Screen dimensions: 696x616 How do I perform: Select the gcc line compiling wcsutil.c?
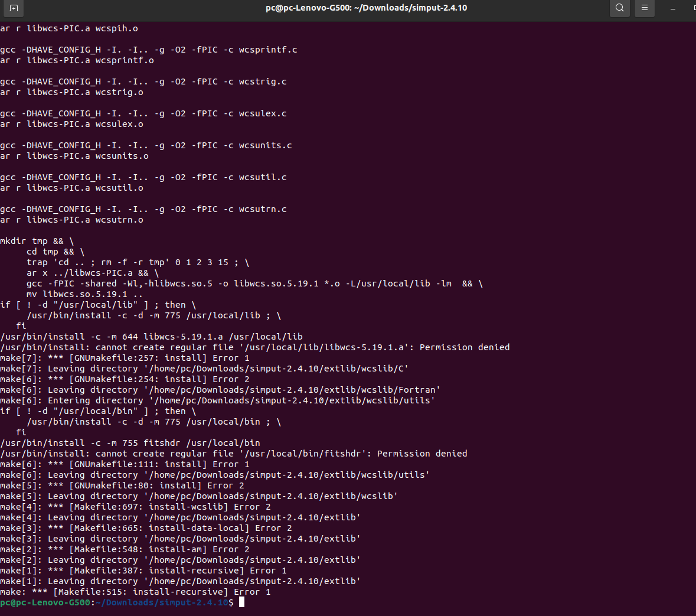pyautogui.click(x=143, y=177)
